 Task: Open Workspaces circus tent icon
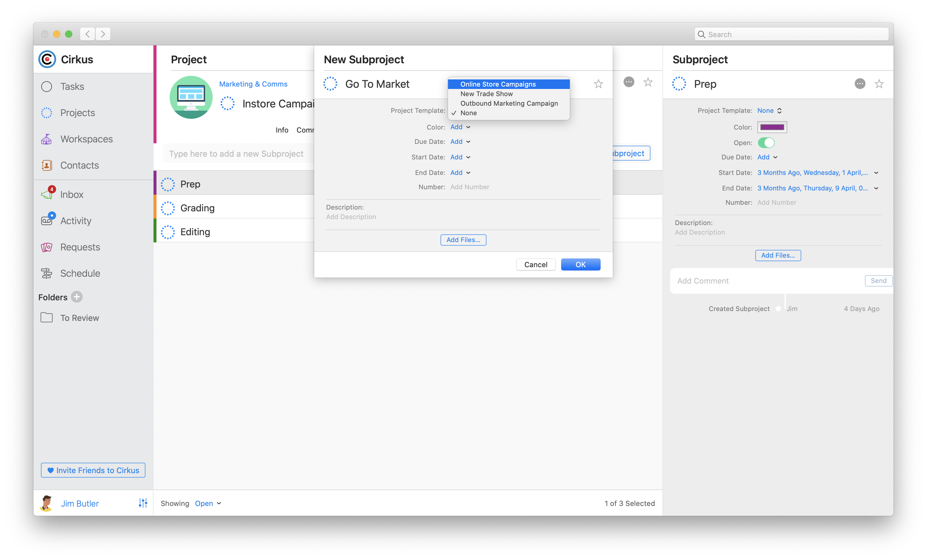(x=47, y=139)
